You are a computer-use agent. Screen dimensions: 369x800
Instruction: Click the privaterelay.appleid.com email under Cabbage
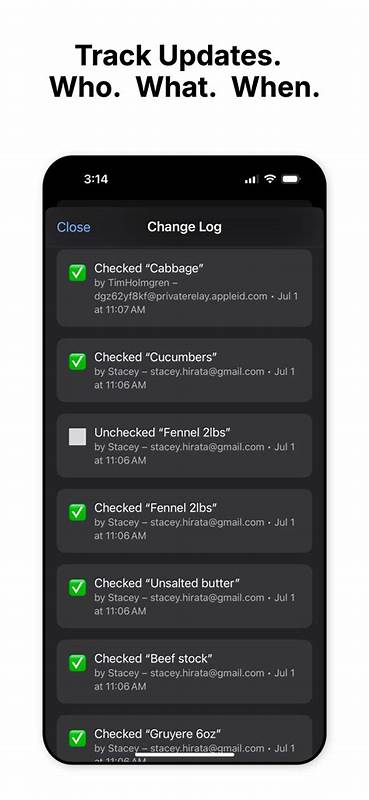coord(181,296)
